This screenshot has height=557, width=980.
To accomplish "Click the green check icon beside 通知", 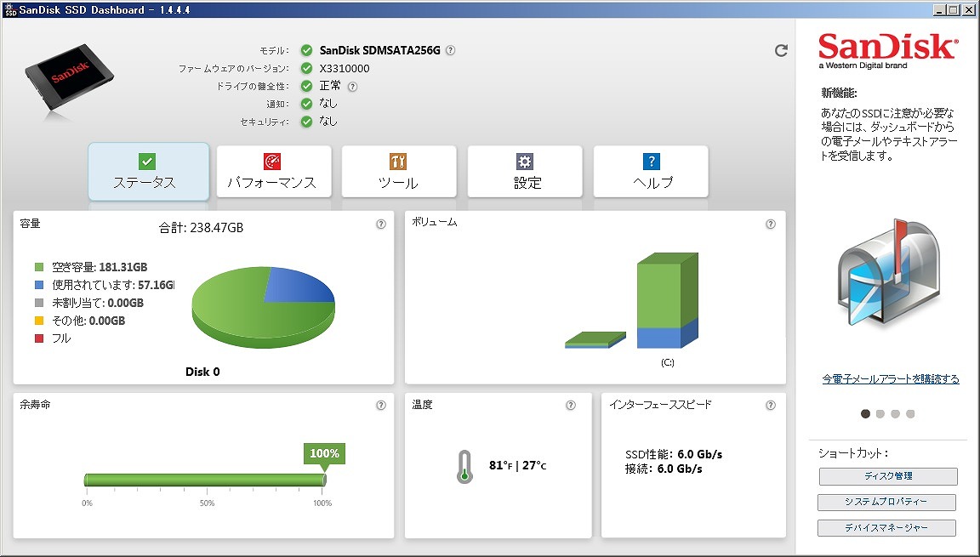I will coord(306,104).
